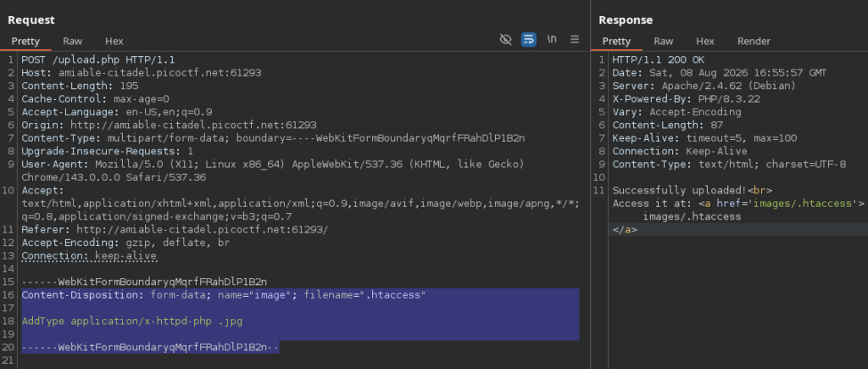The height and width of the screenshot is (369, 868).
Task: Click the Cache-Control: max-age=0 header
Action: 95,99
